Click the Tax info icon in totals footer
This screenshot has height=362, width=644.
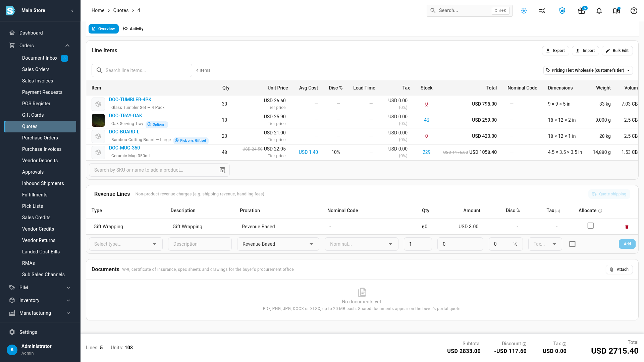tap(565, 344)
